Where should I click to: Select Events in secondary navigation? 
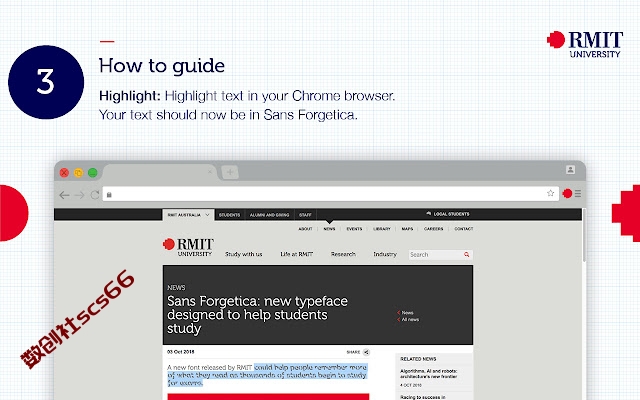point(354,229)
